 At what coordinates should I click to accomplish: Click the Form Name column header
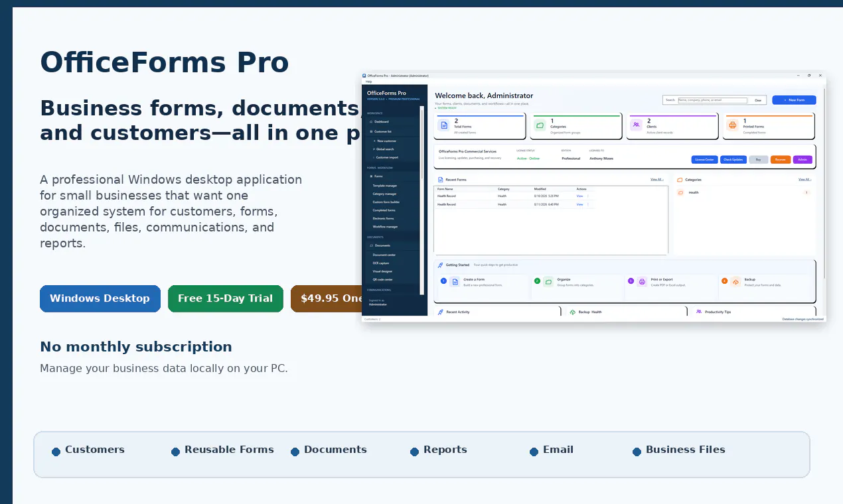pos(445,189)
